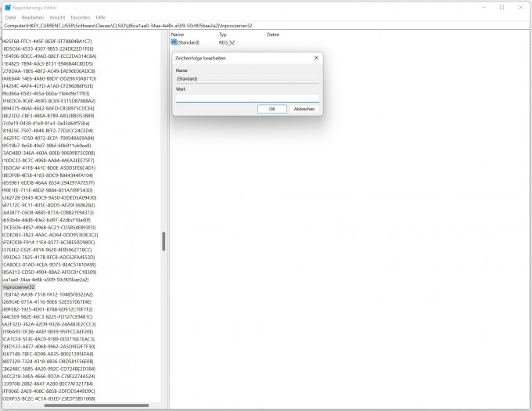Select the (Standard) string value icon
Viewport: 532px width, 411px height.
(174, 42)
